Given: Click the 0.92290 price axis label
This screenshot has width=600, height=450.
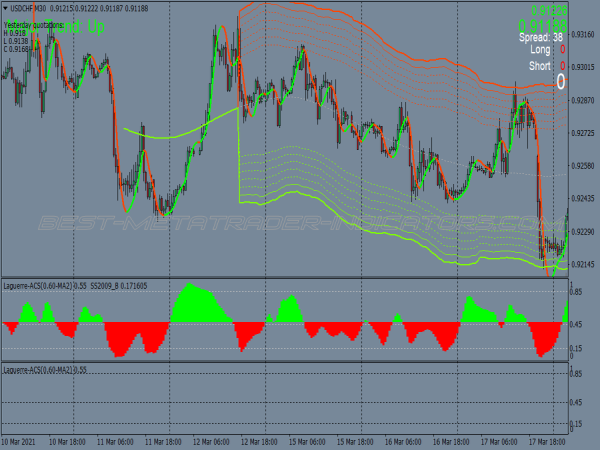Looking at the screenshot, I should pyautogui.click(x=583, y=232).
